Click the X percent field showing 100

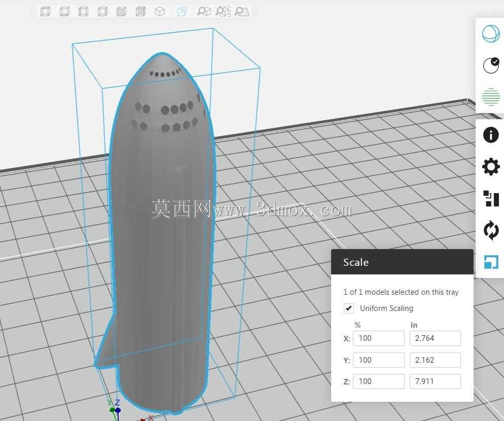pos(379,338)
